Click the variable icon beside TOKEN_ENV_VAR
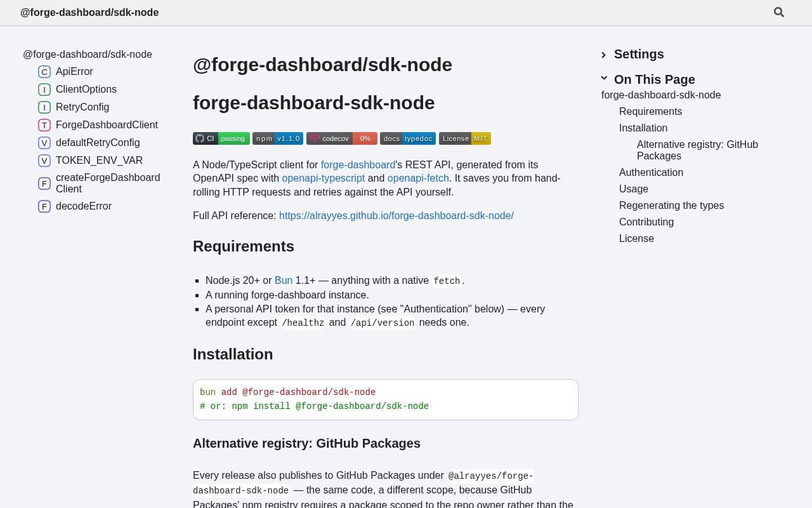Screen dimensions: 812x508 [x=44, y=161]
